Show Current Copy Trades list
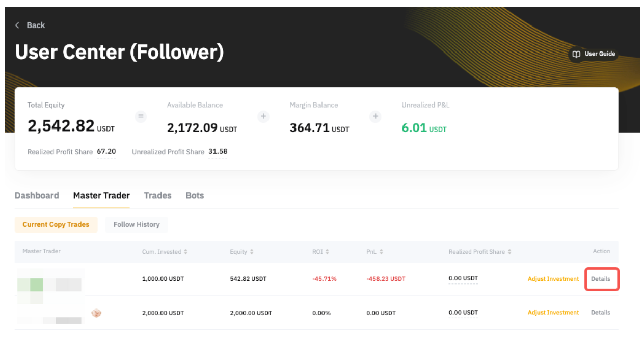The width and height of the screenshot is (644, 361). point(56,225)
